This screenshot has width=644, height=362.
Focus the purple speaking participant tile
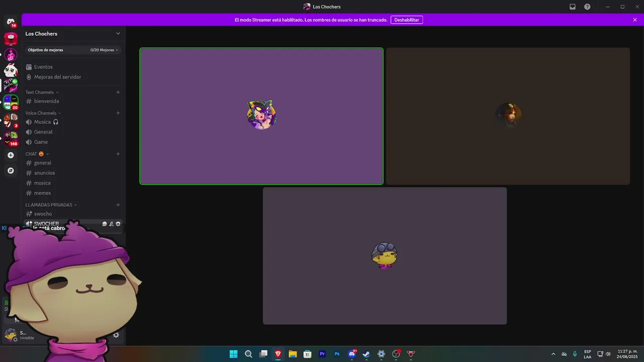261,116
